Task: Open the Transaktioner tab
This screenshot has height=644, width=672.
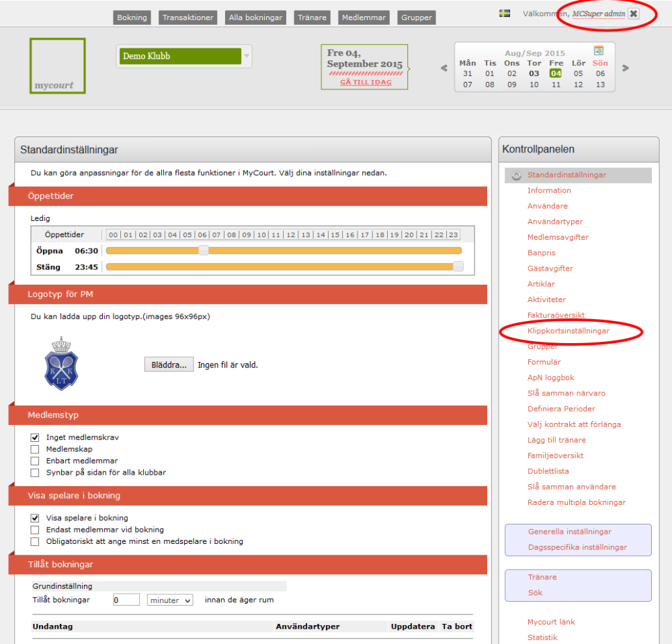Action: [x=187, y=17]
